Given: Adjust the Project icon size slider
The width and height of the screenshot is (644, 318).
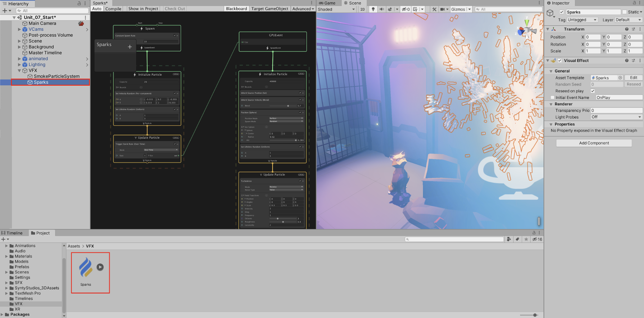Looking at the screenshot, I should click(x=535, y=315).
